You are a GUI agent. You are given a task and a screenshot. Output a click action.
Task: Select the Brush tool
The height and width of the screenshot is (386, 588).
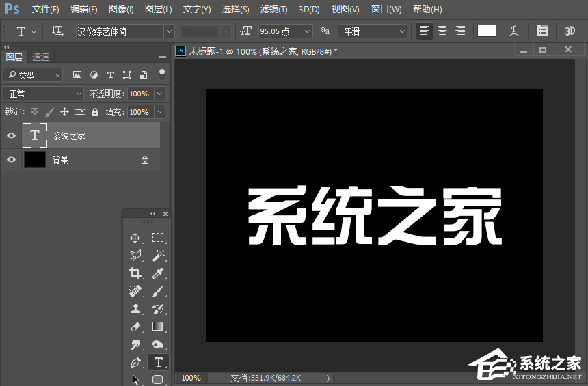[x=158, y=291]
